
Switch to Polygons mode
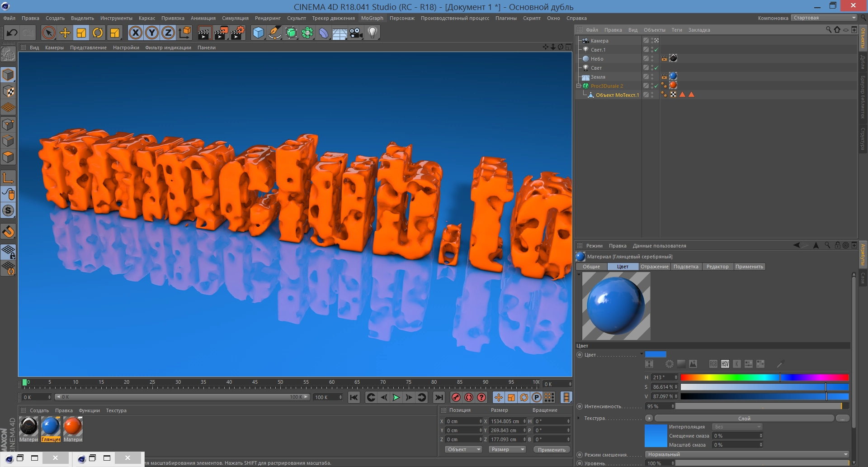click(9, 157)
